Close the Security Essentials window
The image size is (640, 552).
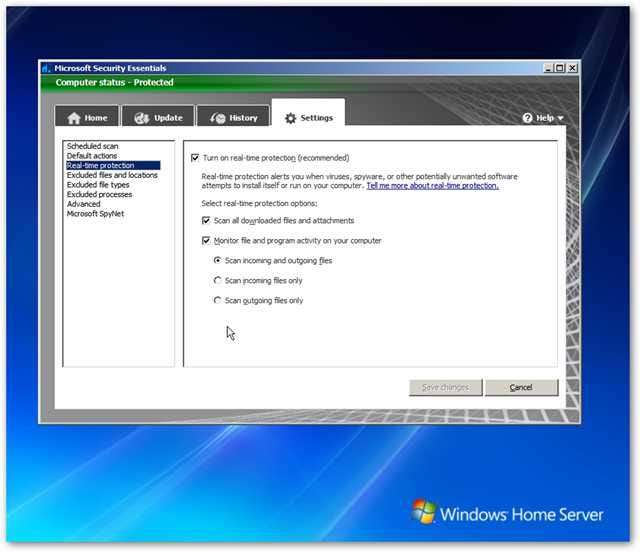pos(572,68)
